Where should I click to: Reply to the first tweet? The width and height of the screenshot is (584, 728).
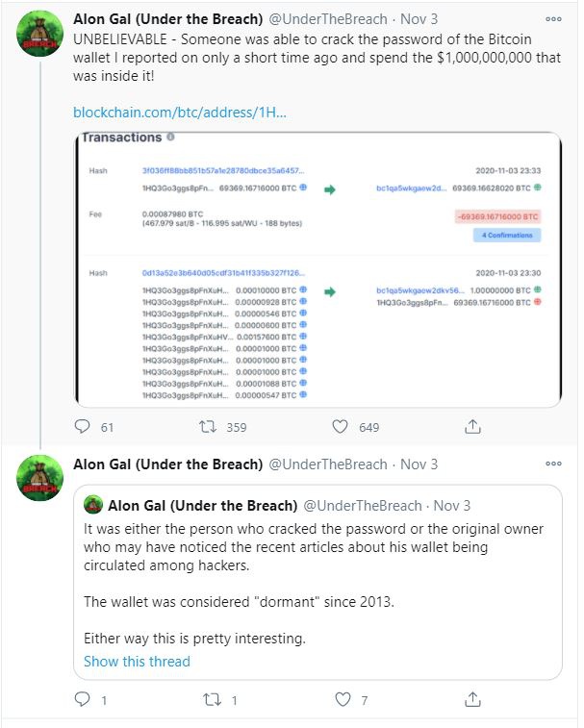pos(83,426)
